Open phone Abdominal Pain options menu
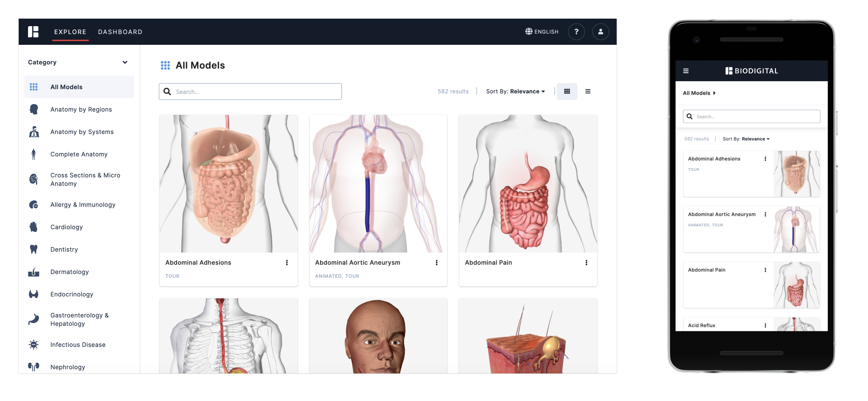Screen dimensions: 868x401 [x=765, y=270]
